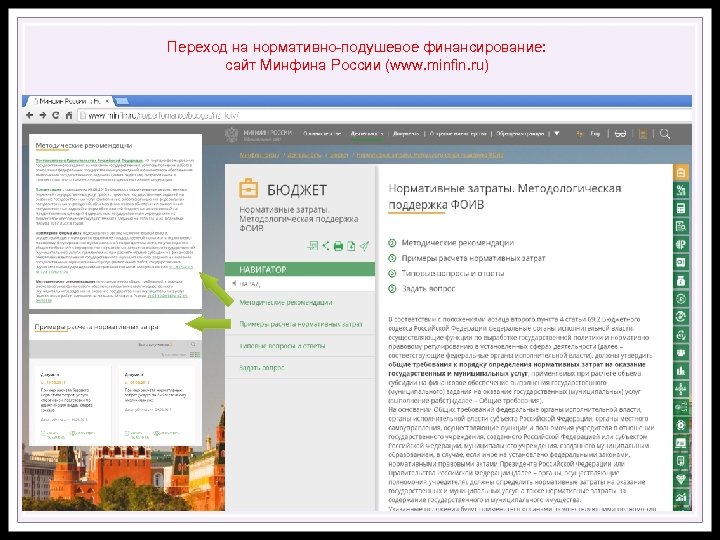Open site search with the magnifier icon
The width and height of the screenshot is (720, 540).
pos(664,134)
